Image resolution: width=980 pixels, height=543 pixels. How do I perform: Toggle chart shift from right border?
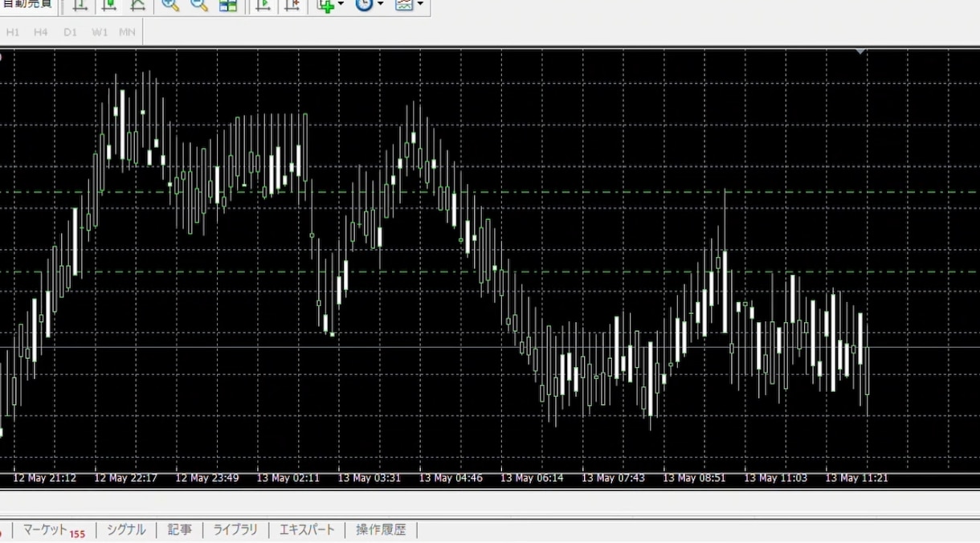point(292,5)
